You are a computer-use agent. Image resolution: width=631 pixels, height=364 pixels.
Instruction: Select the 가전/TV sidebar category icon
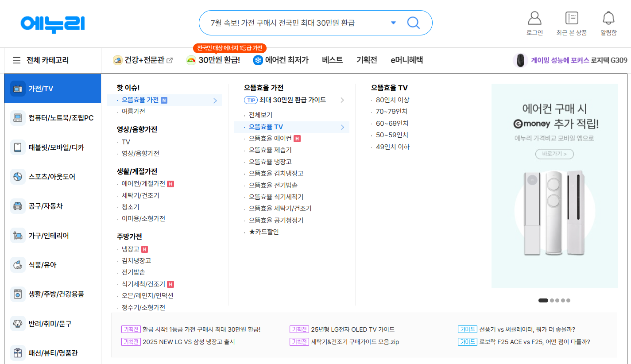[17, 88]
